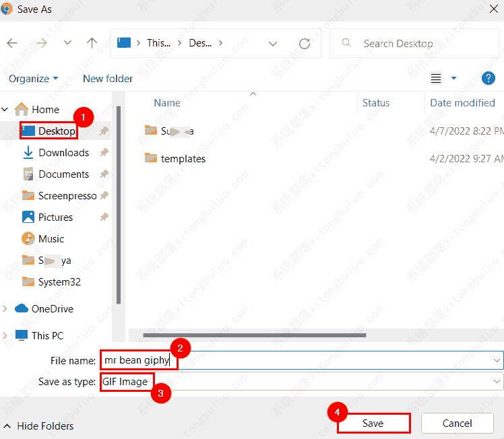This screenshot has height=439, width=504.
Task: Open the templates folder
Action: (183, 159)
